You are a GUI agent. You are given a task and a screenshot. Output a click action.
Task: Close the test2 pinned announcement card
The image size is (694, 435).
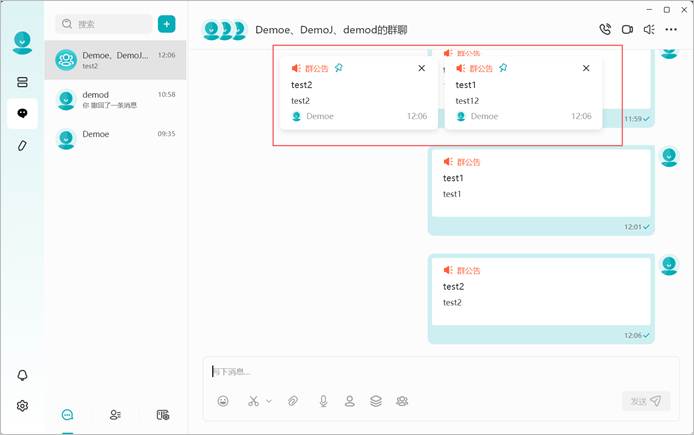[x=421, y=68]
